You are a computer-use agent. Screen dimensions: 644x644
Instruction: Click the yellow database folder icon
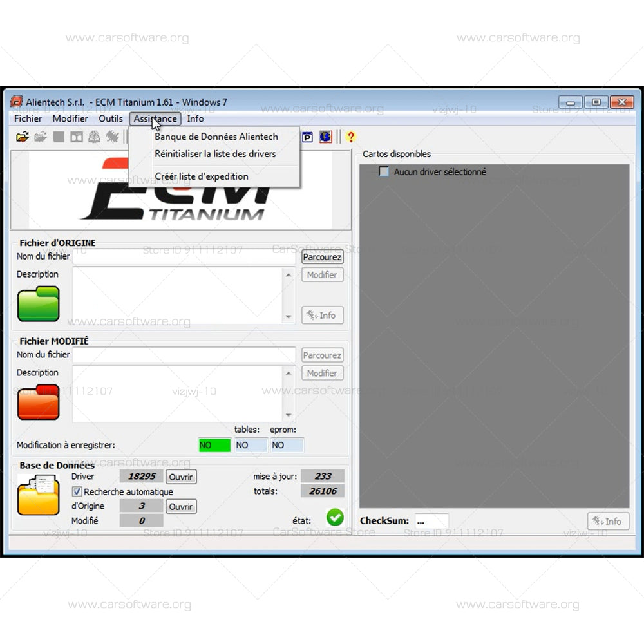coord(38,495)
